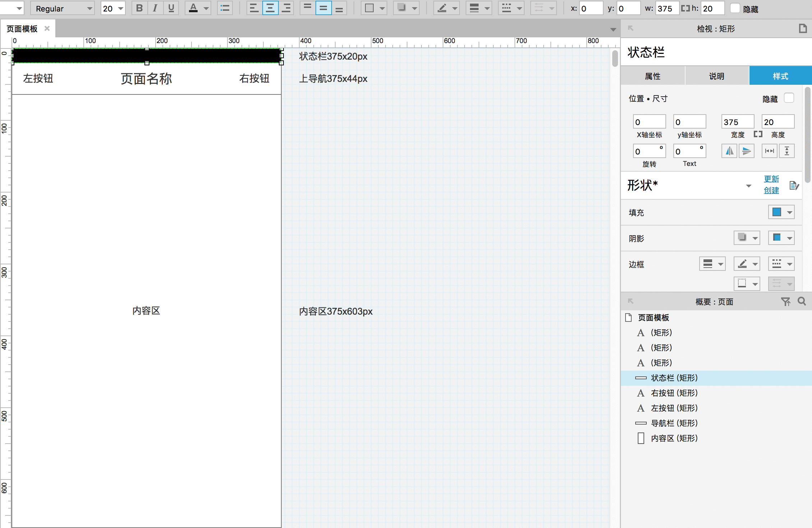Switch to 样式 tab in inspector

pyautogui.click(x=780, y=76)
